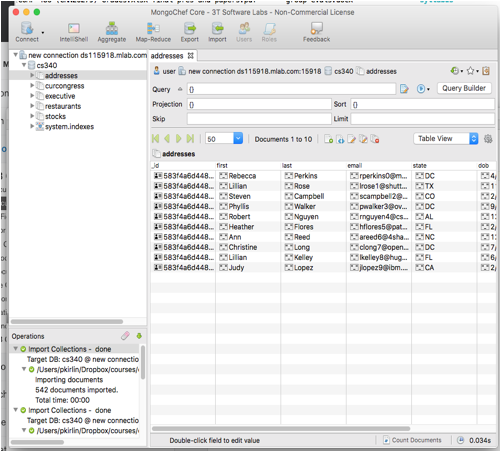Open the query history clock icon
Viewport: 501px width, 452px height.
pyautogui.click(x=455, y=71)
